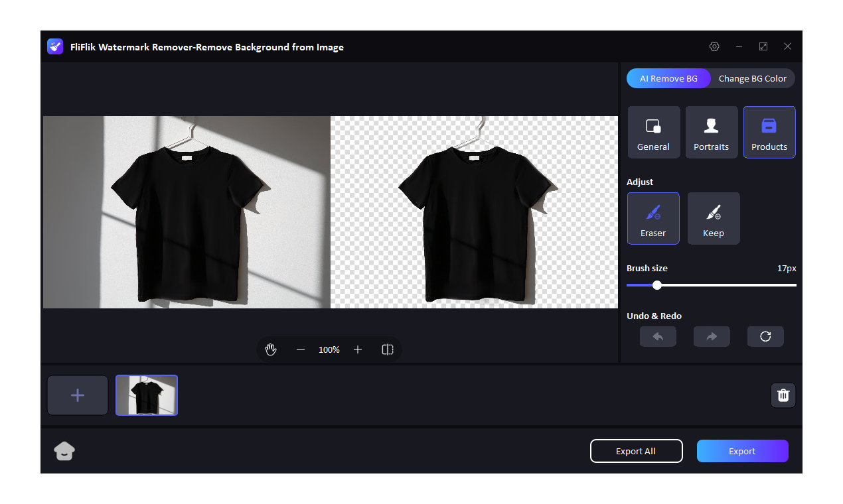Viewport: 843px width, 504px height.
Task: Open settings from the gear icon
Action: pos(714,46)
